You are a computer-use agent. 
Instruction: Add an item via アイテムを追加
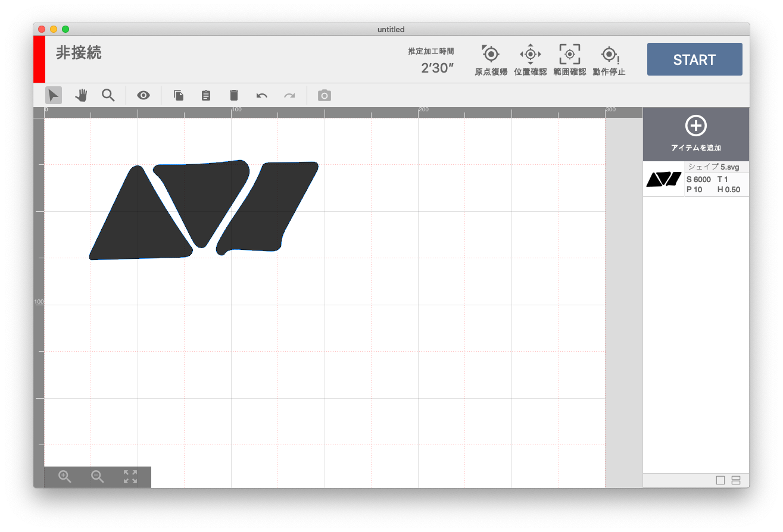click(x=696, y=134)
